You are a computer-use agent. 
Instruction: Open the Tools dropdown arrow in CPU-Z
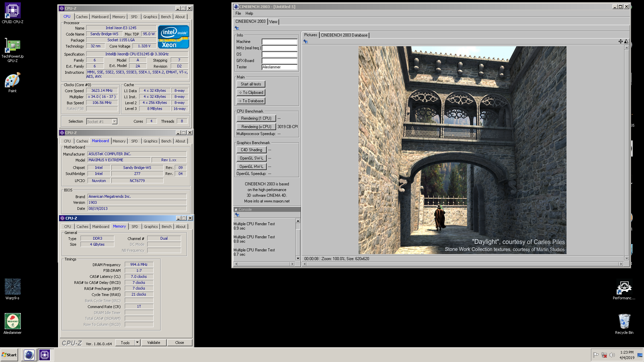[x=137, y=343]
